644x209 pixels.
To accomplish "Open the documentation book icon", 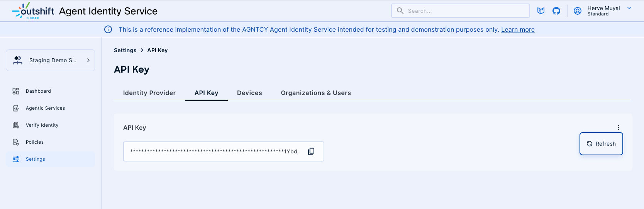I will tap(541, 11).
